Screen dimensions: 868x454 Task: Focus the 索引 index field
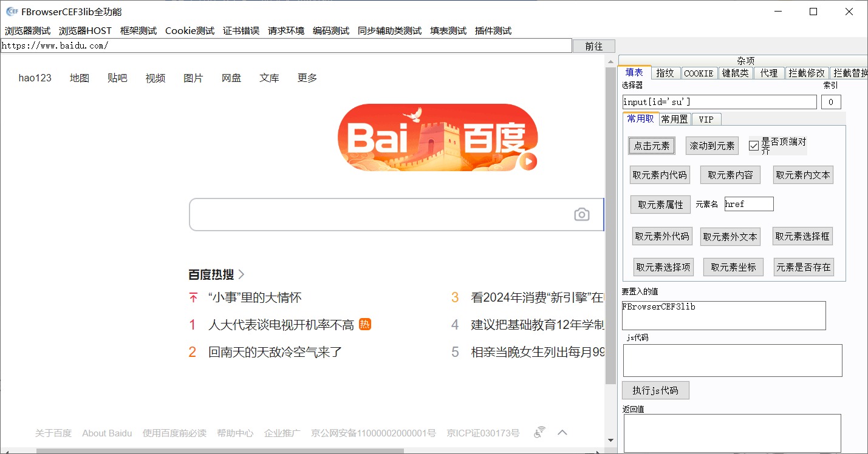tap(831, 102)
